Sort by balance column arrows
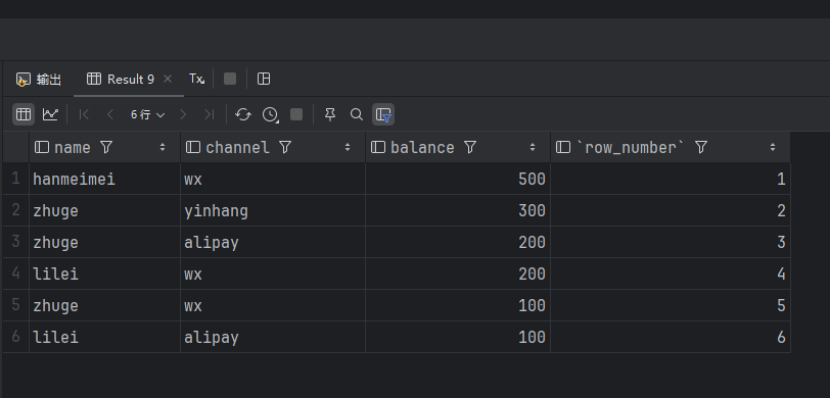830x399 pixels. pyautogui.click(x=533, y=147)
